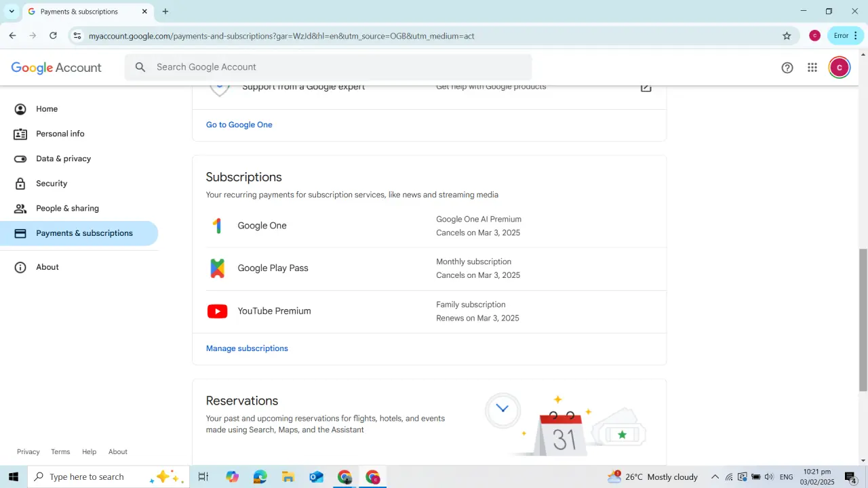Click the Google Account logo
Screen dimensions: 868x488
[56, 68]
